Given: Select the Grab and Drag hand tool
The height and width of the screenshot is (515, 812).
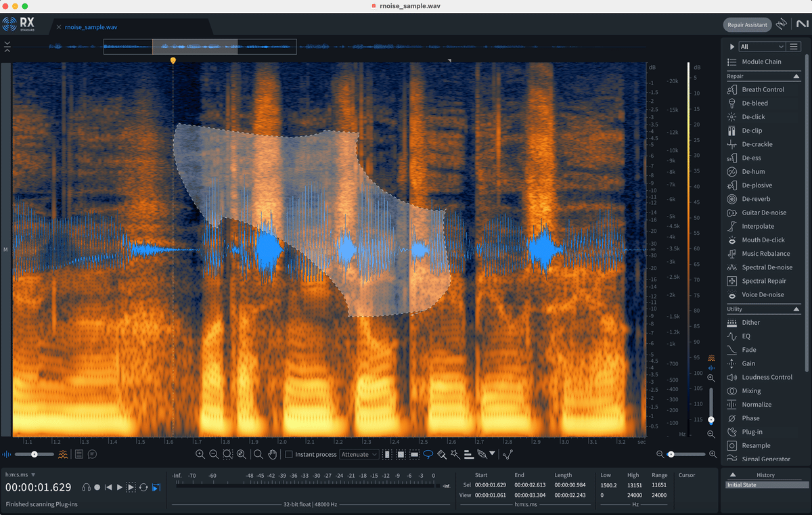Looking at the screenshot, I should pyautogui.click(x=273, y=454).
